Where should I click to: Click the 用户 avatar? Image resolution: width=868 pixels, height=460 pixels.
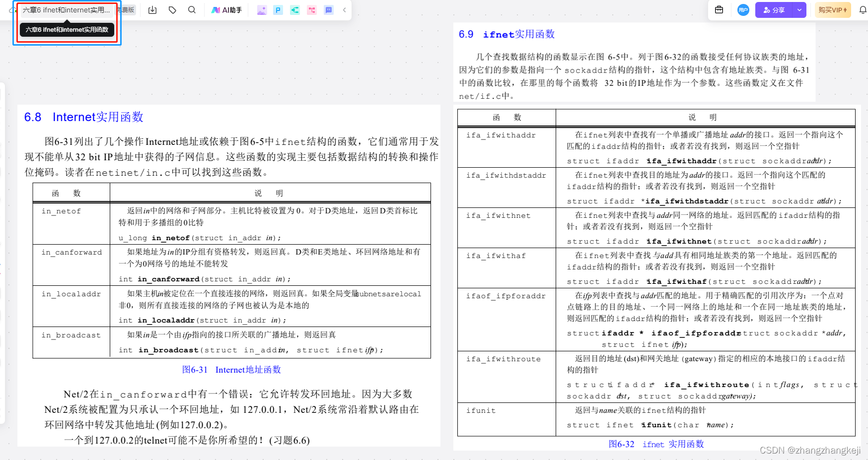tap(743, 10)
